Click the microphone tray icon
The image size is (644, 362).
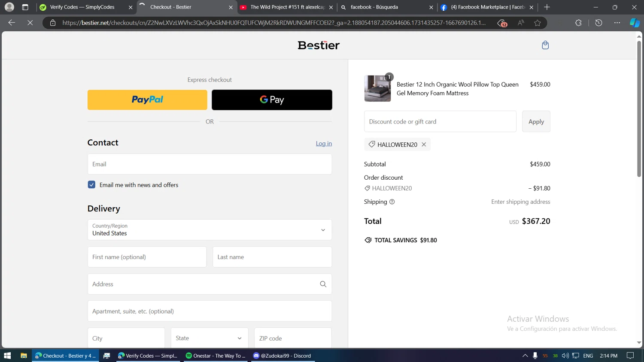pos(535,356)
